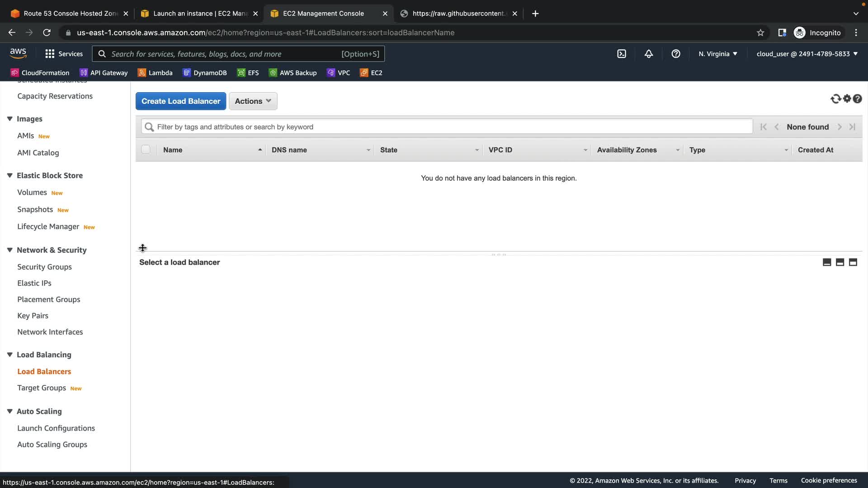Viewport: 868px width, 488px height.
Task: Toggle the select-all checkbox in table header
Action: [x=146, y=150]
